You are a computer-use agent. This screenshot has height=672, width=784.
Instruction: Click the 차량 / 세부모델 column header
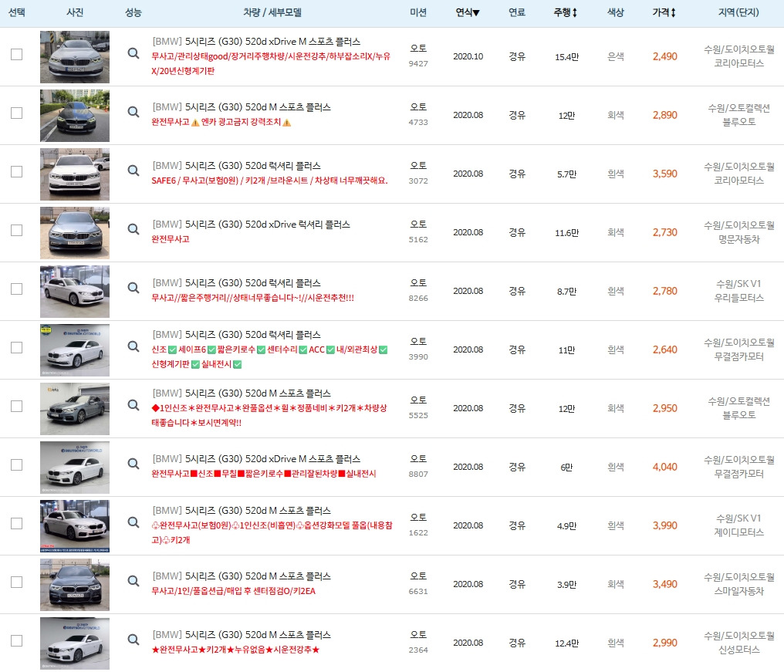pyautogui.click(x=272, y=12)
